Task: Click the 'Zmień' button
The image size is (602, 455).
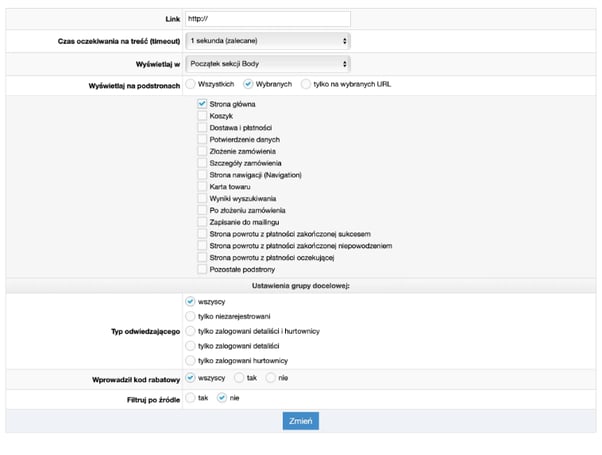Action: pyautogui.click(x=301, y=421)
